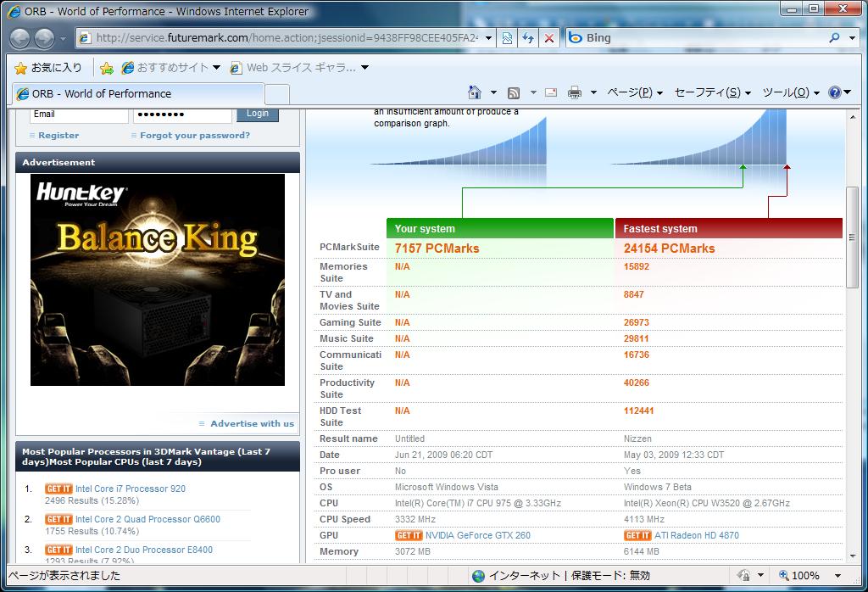Screen dimensions: 868x592
Task: Open the Web スライス ギャラリー item
Action: pyautogui.click(x=299, y=68)
